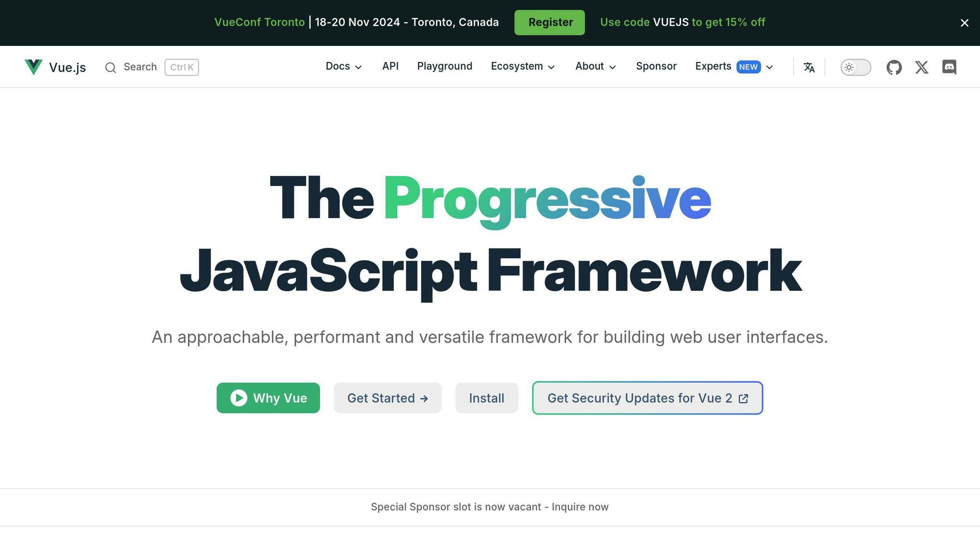Viewport: 980px width, 551px height.
Task: Open the Vue GitHub repository icon
Action: click(x=893, y=67)
